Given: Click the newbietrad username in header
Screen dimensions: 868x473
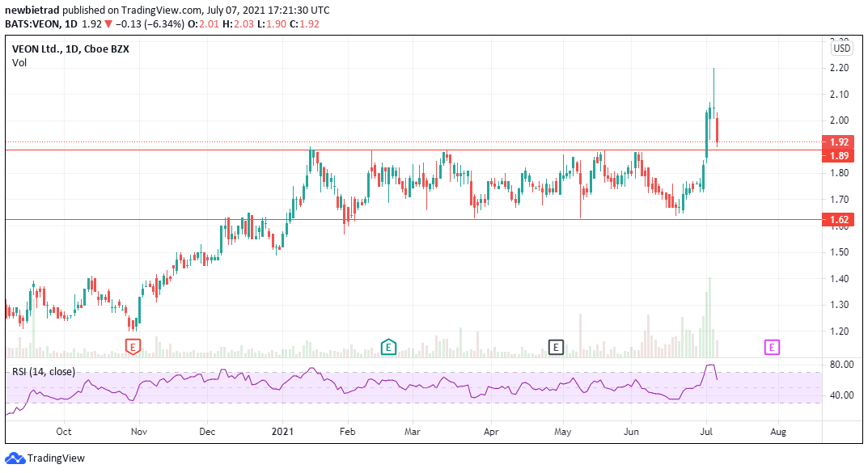Looking at the screenshot, I should pos(32,10).
